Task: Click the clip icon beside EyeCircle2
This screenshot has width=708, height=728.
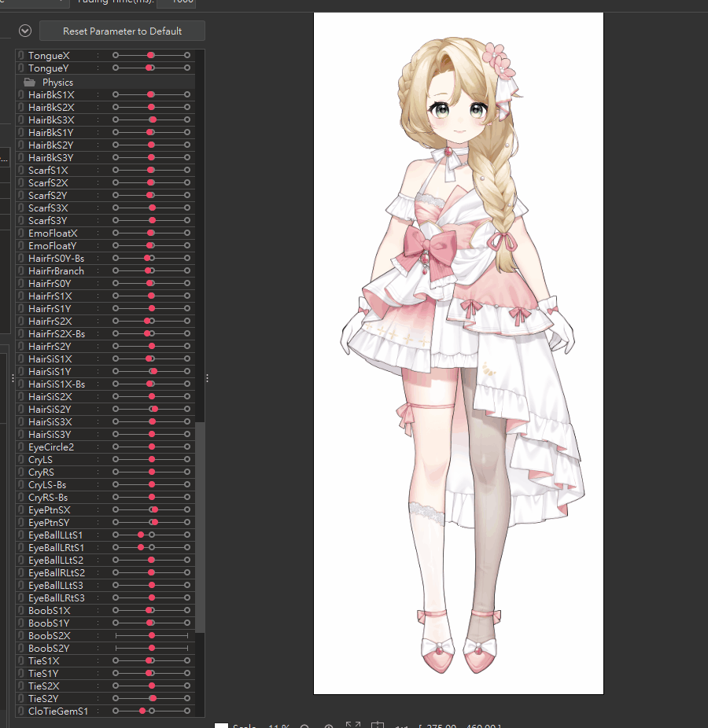Action: coord(21,447)
